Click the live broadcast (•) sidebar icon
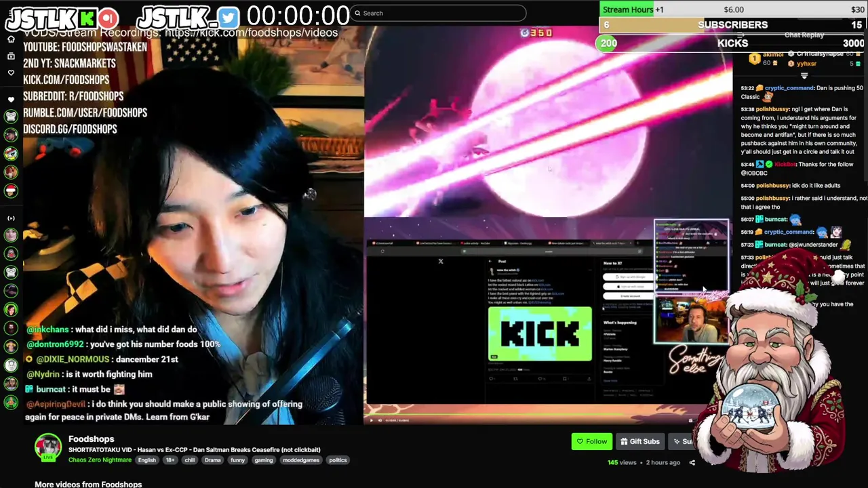The height and width of the screenshot is (488, 868). tap(11, 218)
